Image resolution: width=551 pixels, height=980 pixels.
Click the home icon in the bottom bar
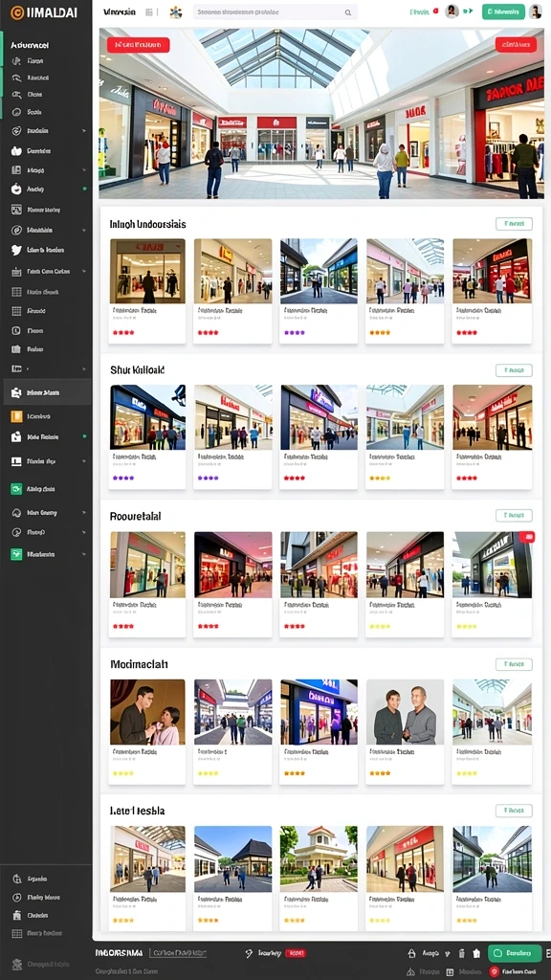[476, 954]
